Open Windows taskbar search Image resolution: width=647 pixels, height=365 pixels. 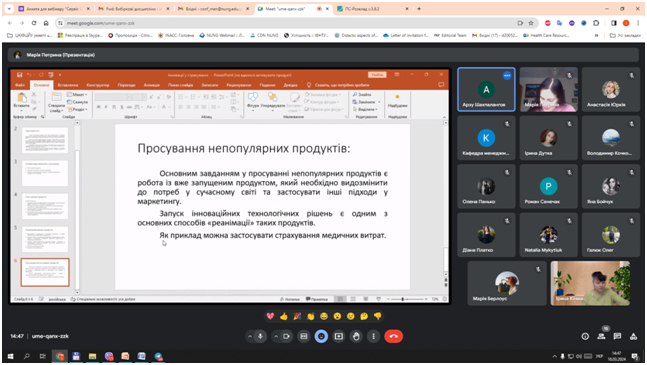tap(27, 356)
